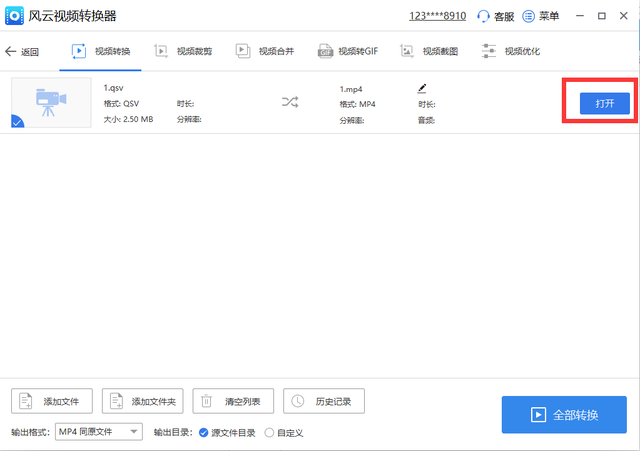Click the document icon in 添加文件
Viewport: 640px width, 451px height.
click(x=26, y=401)
